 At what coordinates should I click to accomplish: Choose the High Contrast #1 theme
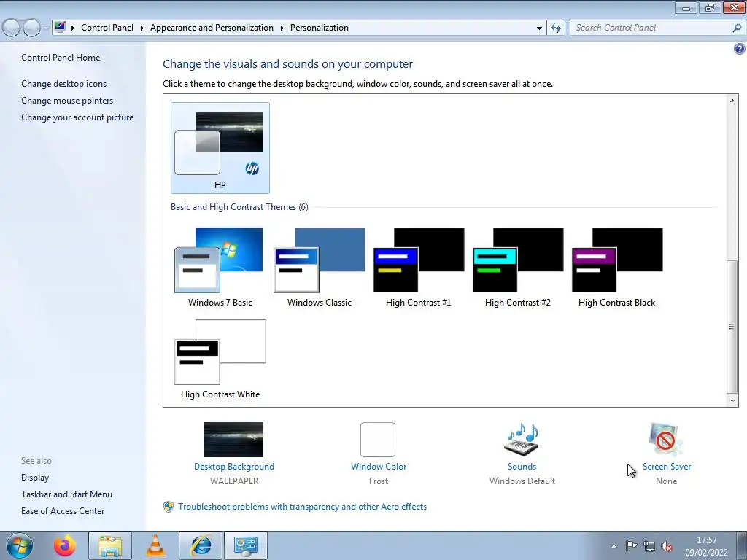(x=418, y=268)
